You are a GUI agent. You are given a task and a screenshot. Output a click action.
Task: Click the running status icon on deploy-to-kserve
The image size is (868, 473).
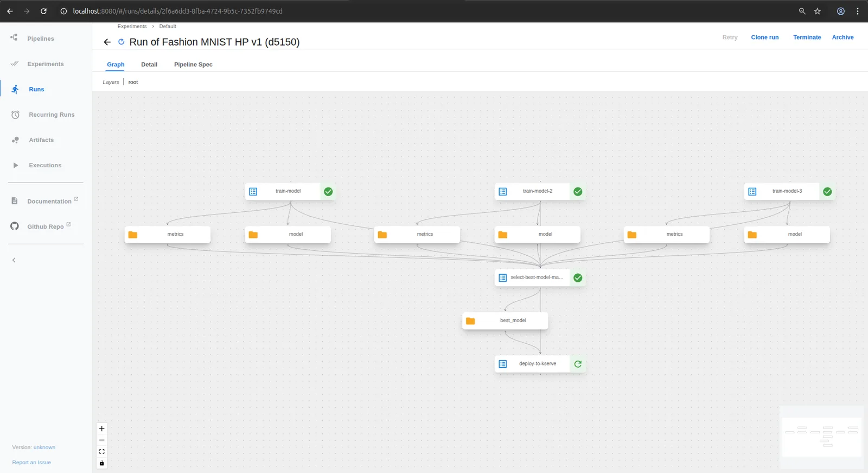578,364
